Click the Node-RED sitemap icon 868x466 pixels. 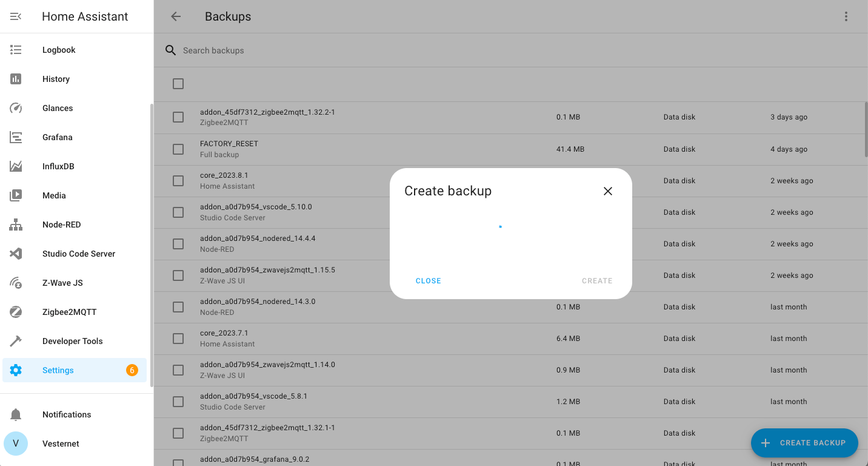tap(16, 225)
